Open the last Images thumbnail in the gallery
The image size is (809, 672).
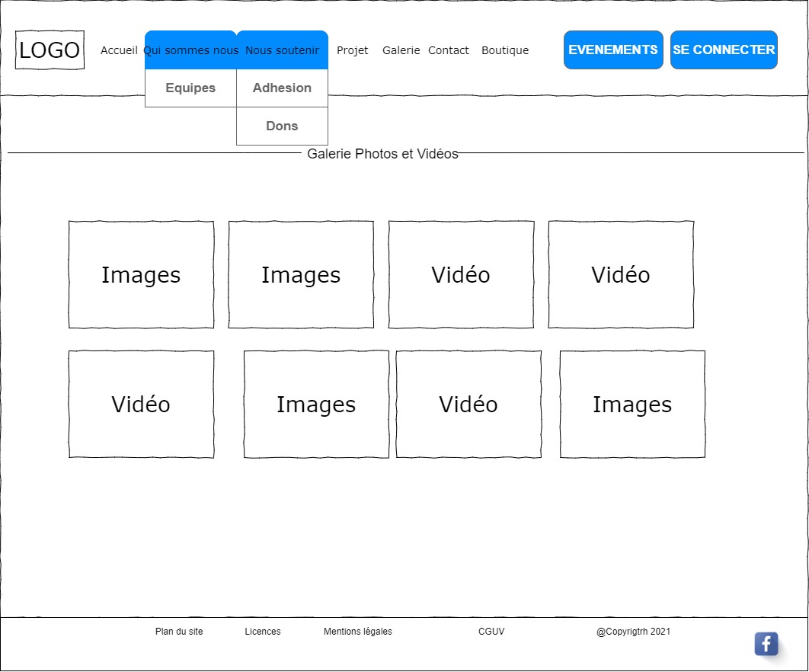click(x=632, y=405)
